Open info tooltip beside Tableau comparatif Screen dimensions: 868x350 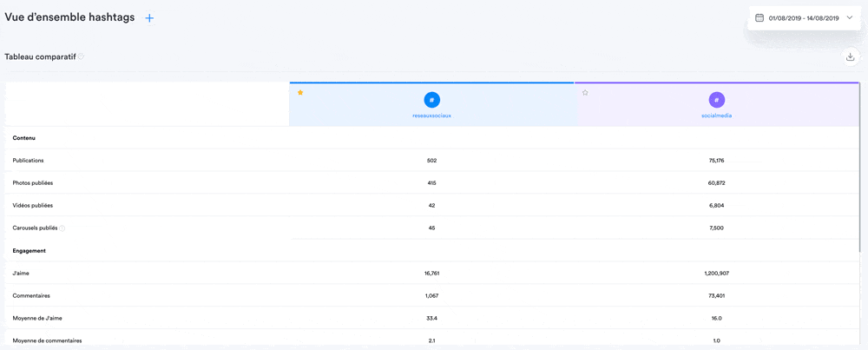click(x=82, y=57)
